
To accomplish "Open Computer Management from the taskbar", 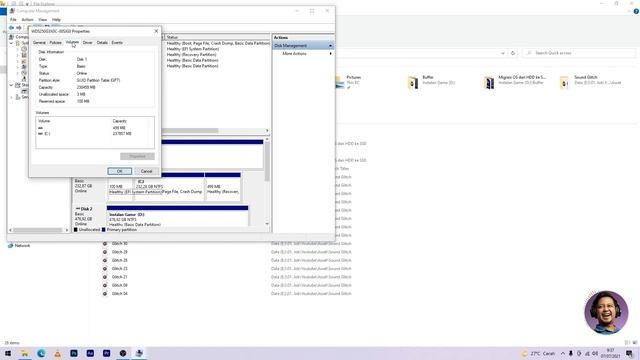I will pos(139,353).
